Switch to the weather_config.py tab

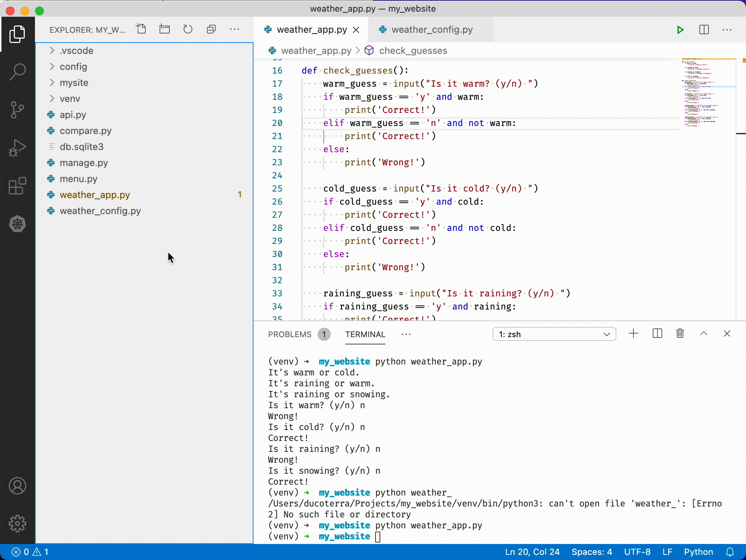[432, 29]
